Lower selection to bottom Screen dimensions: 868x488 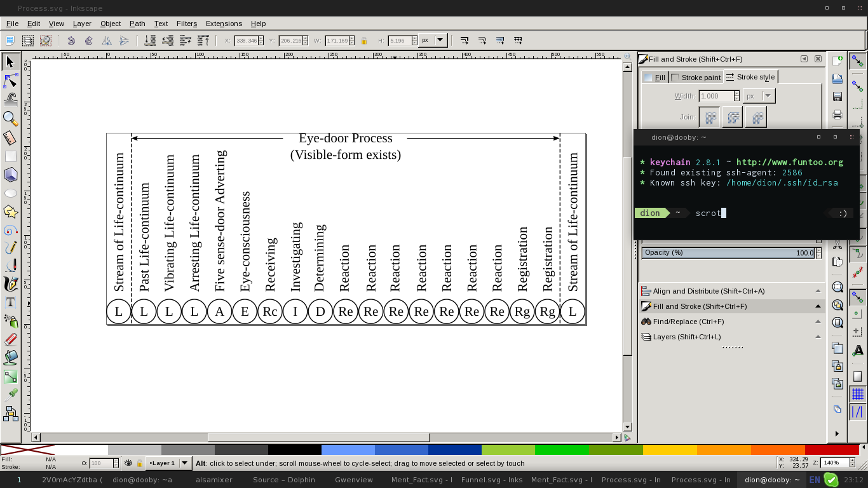[x=150, y=40]
